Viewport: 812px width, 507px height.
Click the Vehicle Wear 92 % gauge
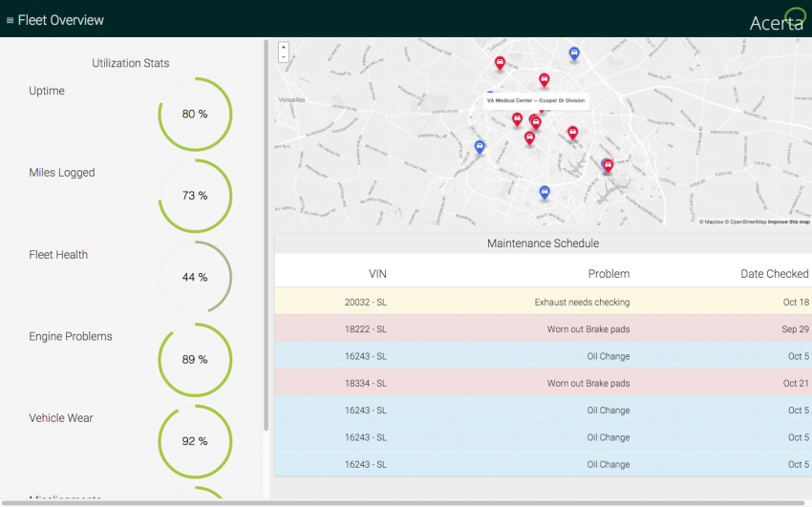coord(195,441)
